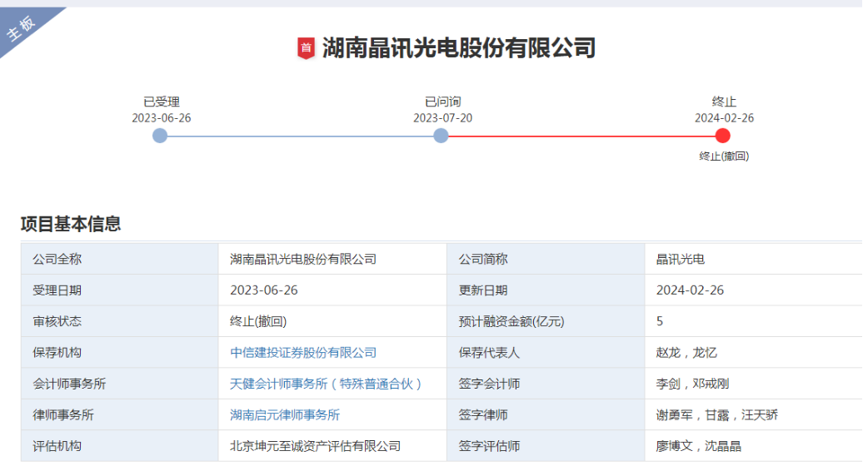Click the 终止 stage label on timeline
The image size is (868, 466).
tap(724, 102)
